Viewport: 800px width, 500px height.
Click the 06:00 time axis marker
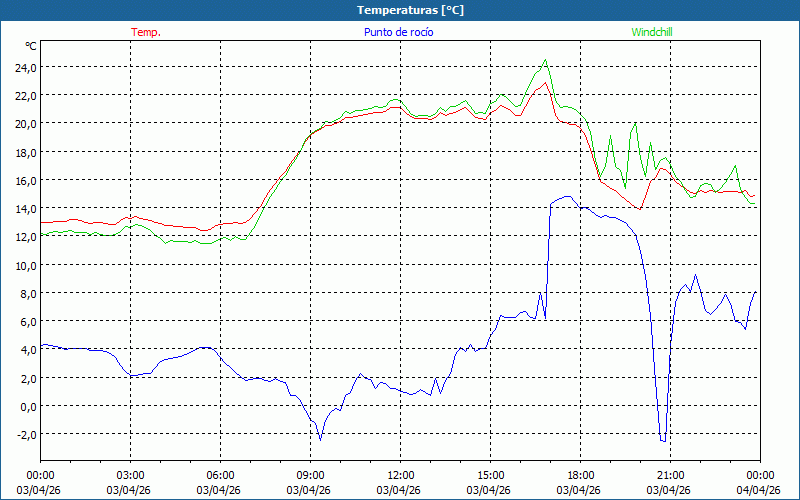(x=220, y=475)
